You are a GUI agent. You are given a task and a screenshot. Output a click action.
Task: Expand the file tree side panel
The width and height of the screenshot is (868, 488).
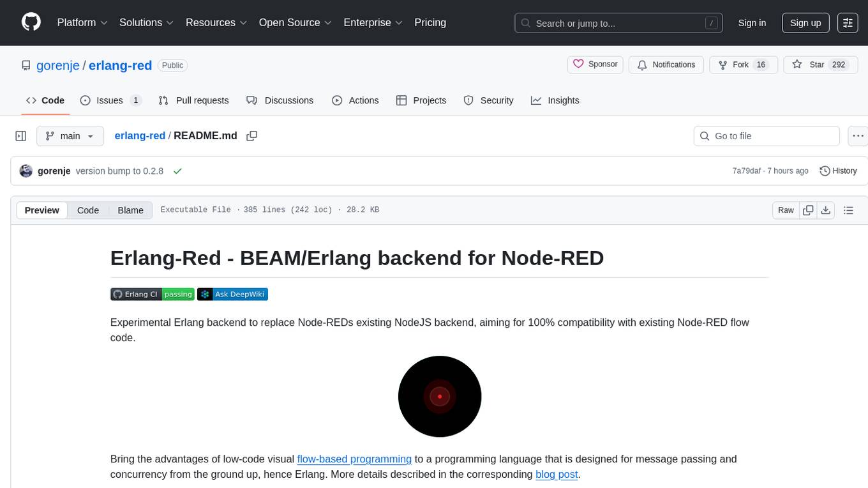click(x=21, y=136)
